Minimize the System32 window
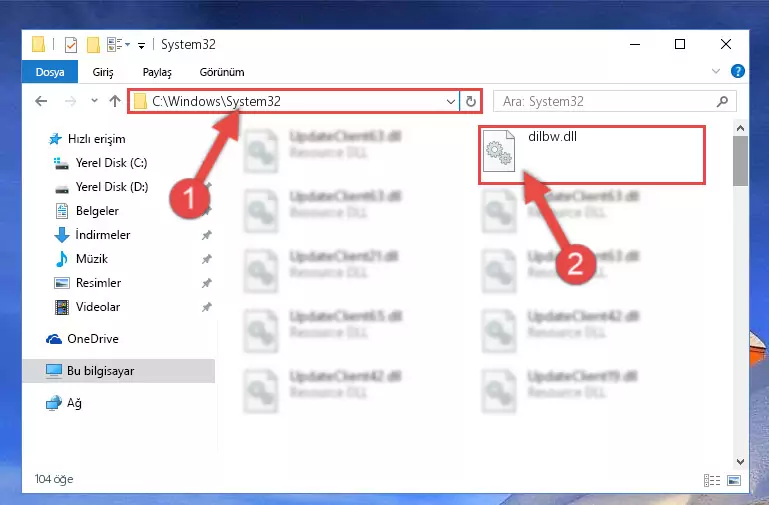 tap(635, 44)
